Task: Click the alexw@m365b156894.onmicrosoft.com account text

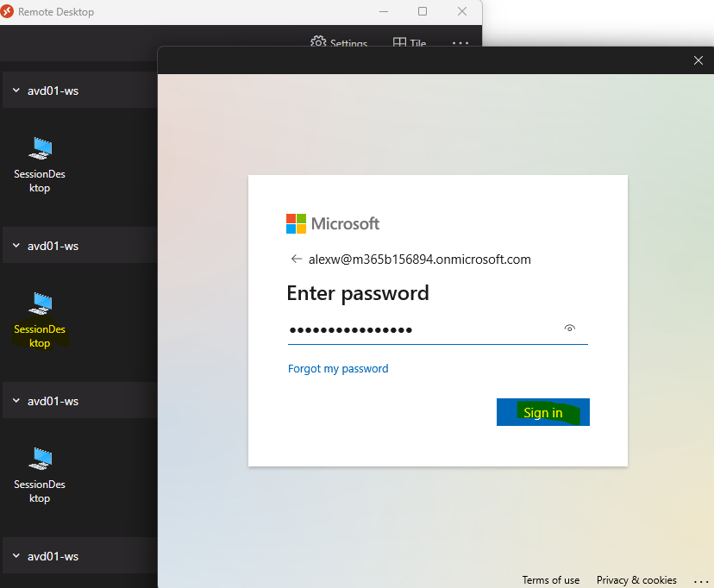Action: [420, 260]
